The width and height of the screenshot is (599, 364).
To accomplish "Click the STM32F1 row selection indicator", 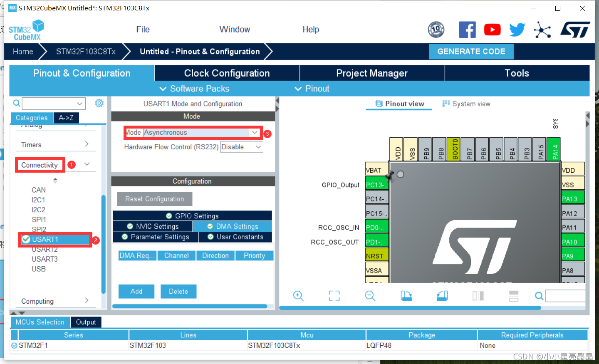I will 14,345.
